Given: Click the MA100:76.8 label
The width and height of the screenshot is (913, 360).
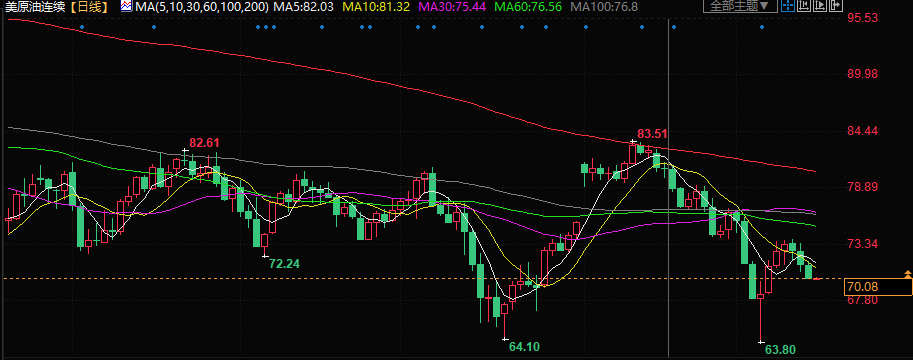Looking at the screenshot, I should click(x=604, y=7).
